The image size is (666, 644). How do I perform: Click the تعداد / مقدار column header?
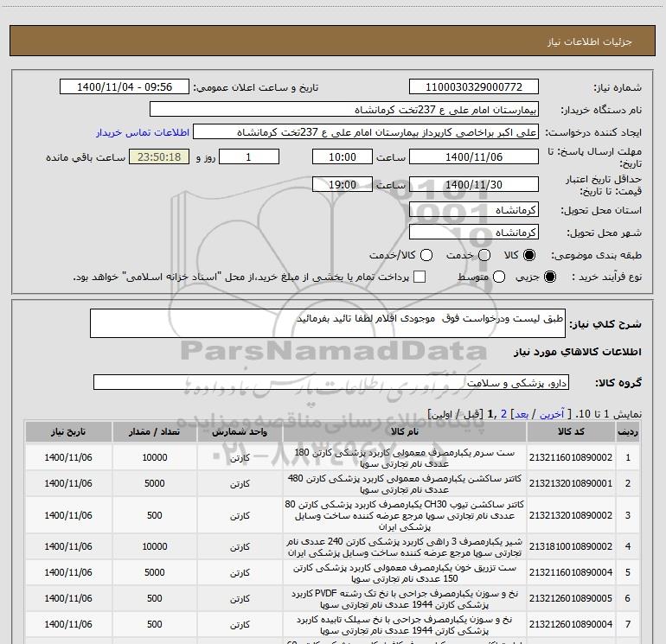[x=154, y=431]
